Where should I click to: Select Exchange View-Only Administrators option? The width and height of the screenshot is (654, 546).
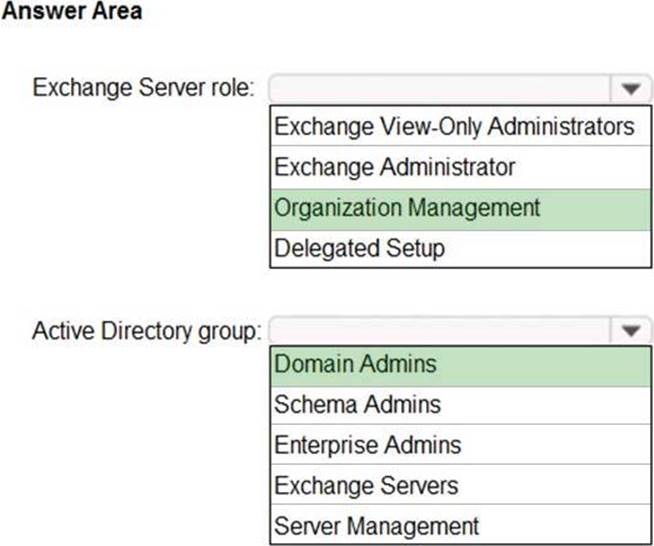pos(454,127)
